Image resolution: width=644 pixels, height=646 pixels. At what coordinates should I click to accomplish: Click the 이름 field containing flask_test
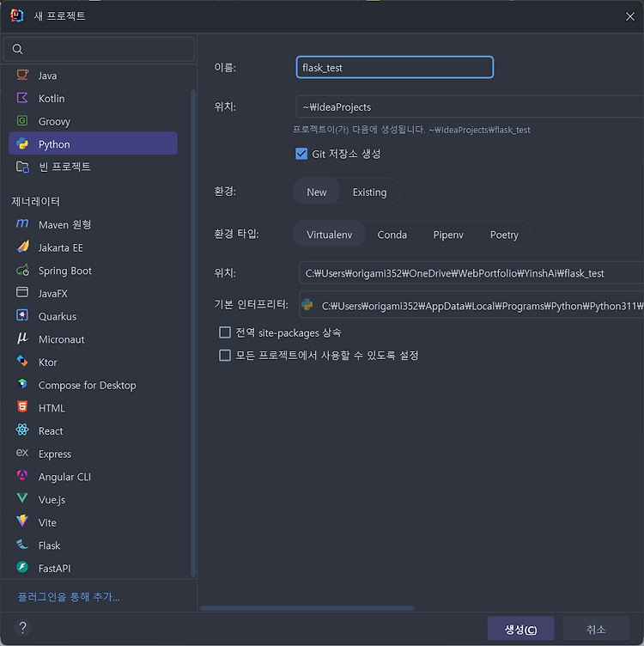[394, 67]
